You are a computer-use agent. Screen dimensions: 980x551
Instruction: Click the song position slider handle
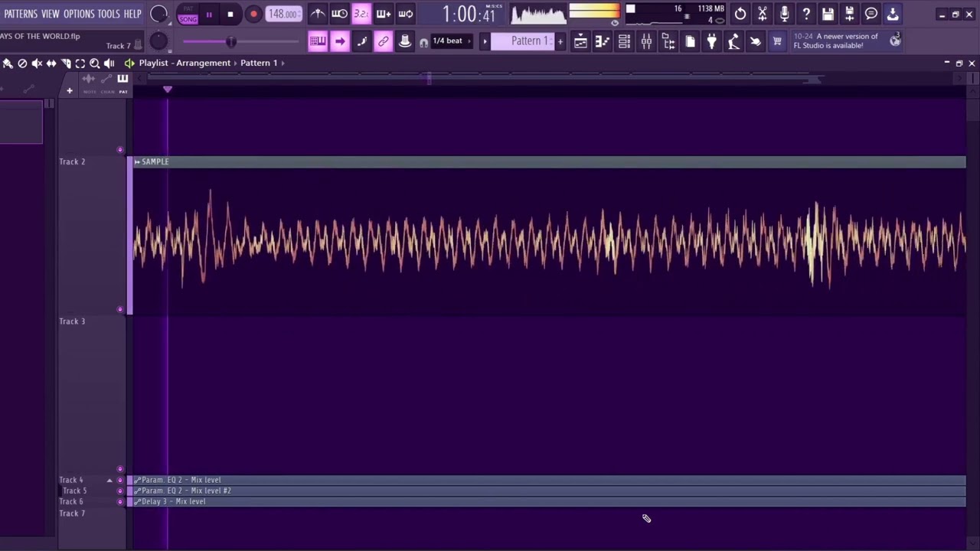click(x=230, y=41)
